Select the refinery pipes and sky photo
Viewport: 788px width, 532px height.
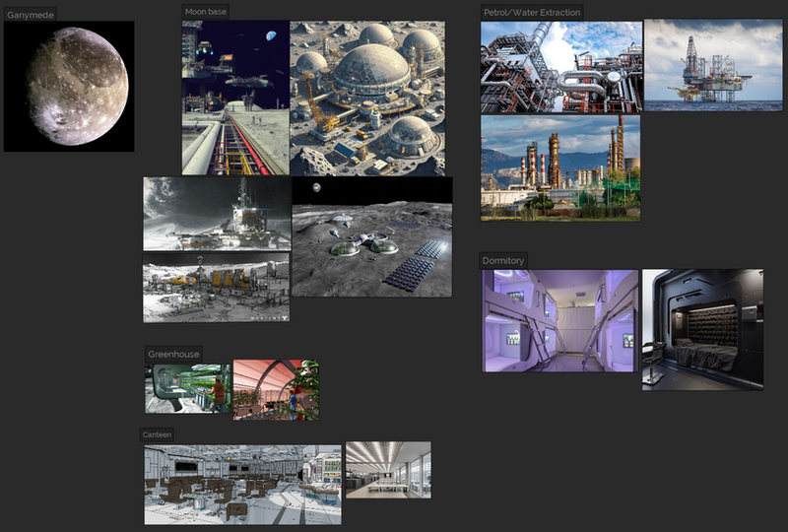tap(560, 67)
